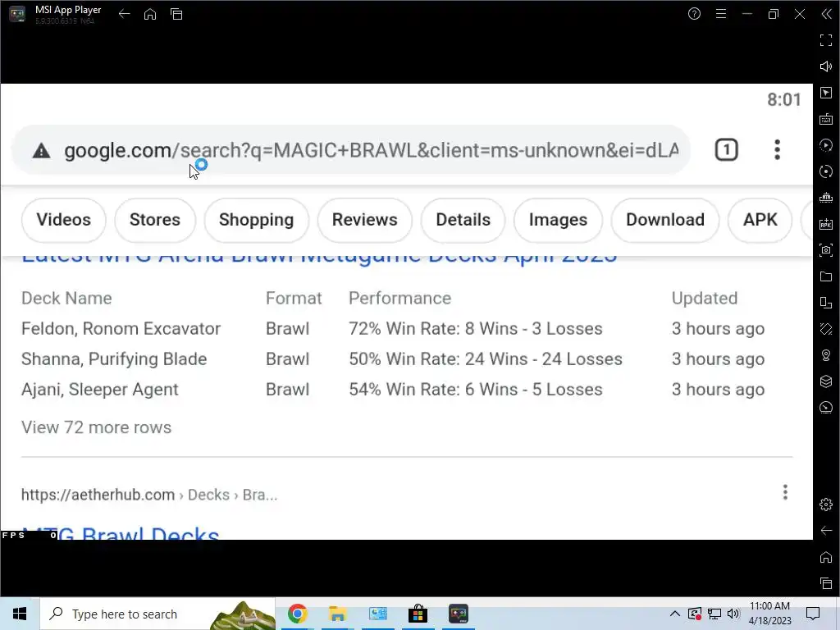Click the sync operations circular icon

[x=826, y=171]
